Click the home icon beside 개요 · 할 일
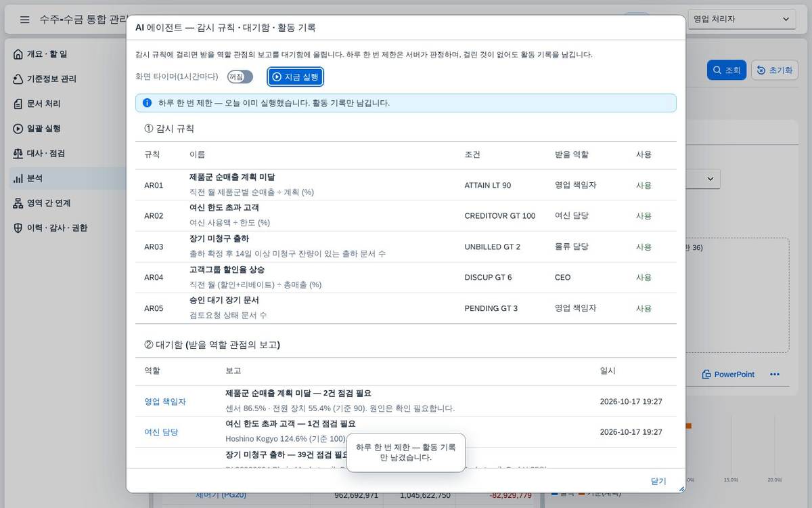 18,54
